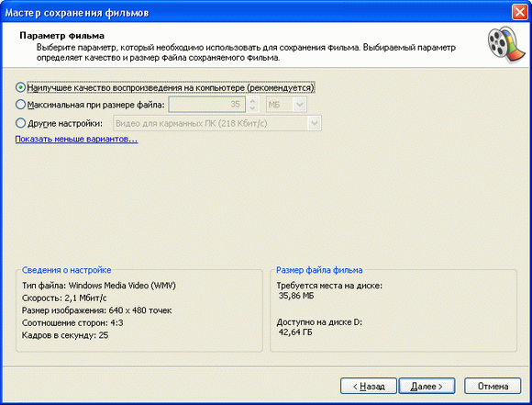Open the МБ units dropdown
This screenshot has width=532, height=405.
coord(286,105)
